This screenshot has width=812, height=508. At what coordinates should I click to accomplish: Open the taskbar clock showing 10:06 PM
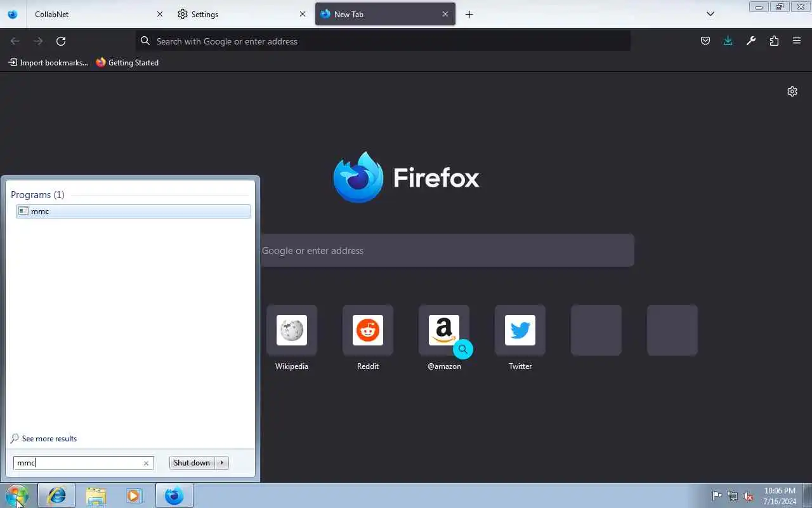(780, 496)
